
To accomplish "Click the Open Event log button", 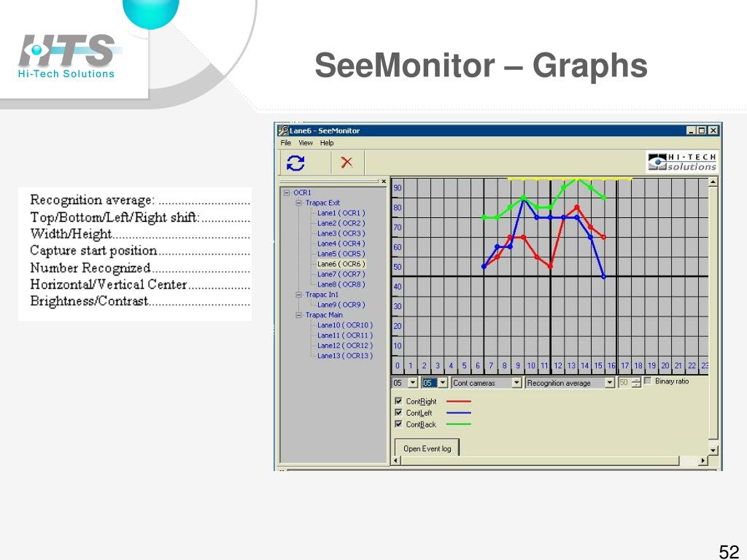I will tap(427, 448).
